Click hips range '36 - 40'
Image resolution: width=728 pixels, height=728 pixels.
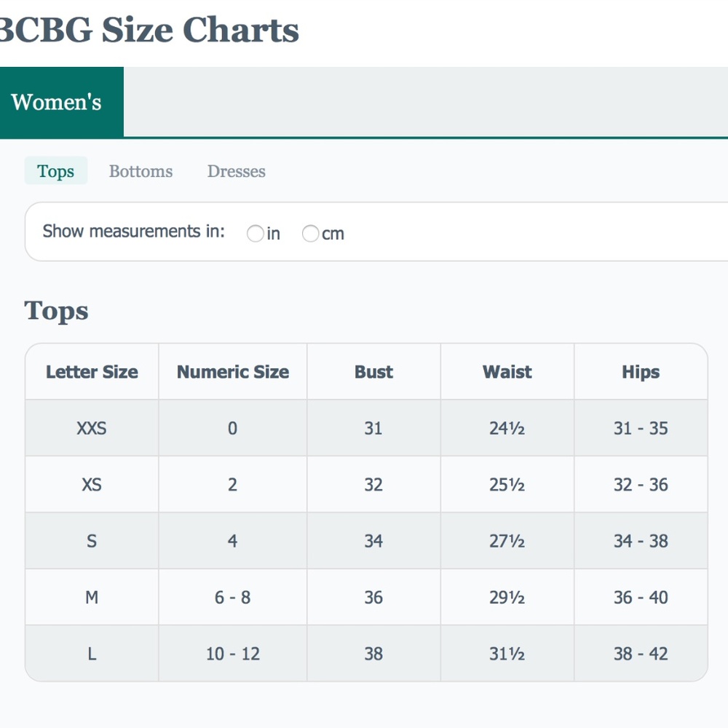(x=641, y=597)
